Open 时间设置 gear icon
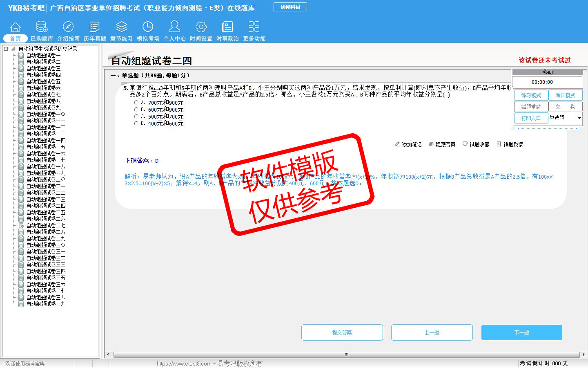 (201, 27)
